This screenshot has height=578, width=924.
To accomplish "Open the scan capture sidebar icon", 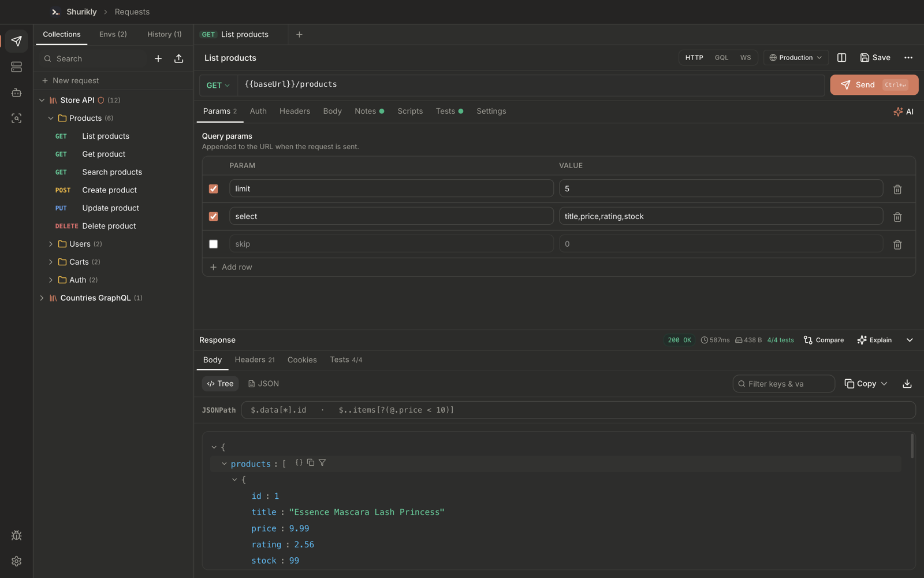I will click(16, 118).
